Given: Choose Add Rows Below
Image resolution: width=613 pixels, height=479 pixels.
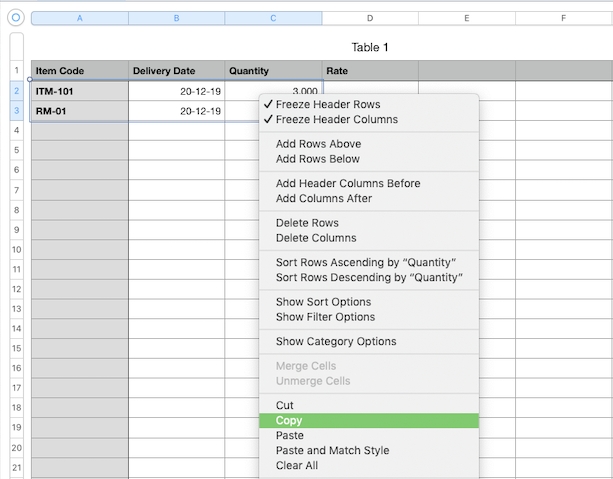Looking at the screenshot, I should pyautogui.click(x=317, y=159).
